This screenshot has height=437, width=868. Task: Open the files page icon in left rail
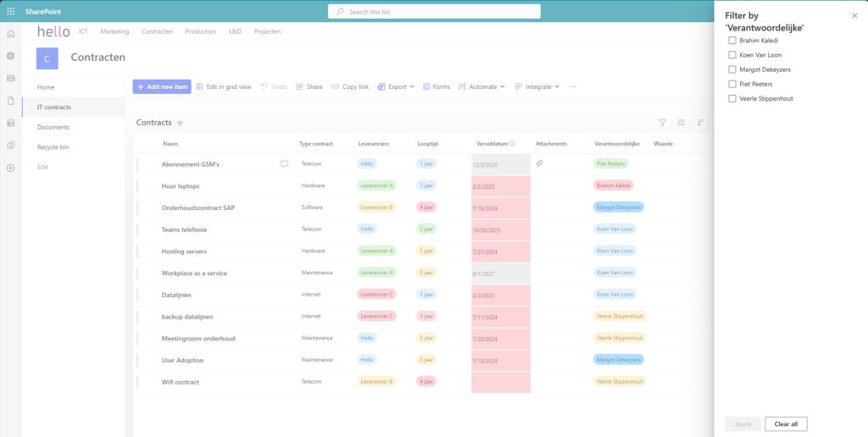[x=10, y=101]
